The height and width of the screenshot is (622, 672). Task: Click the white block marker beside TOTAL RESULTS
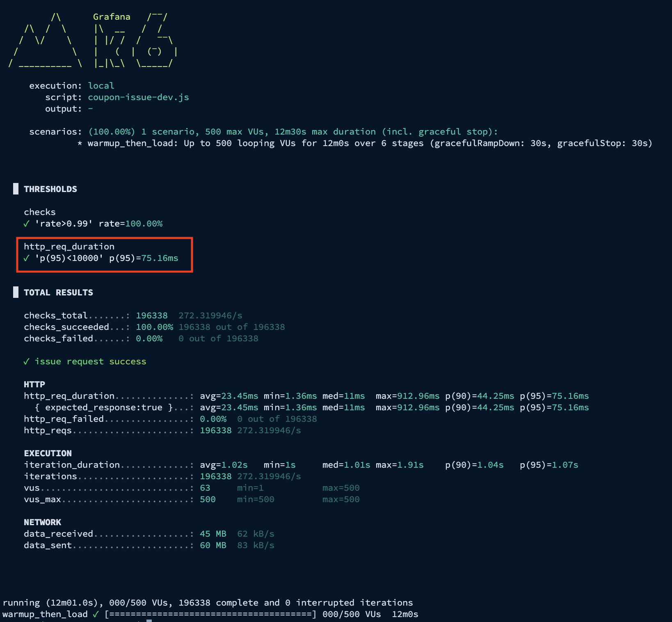pos(16,292)
